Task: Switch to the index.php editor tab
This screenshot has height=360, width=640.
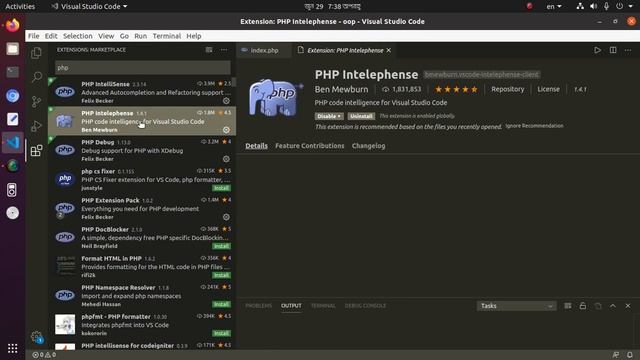Action: tap(264, 50)
